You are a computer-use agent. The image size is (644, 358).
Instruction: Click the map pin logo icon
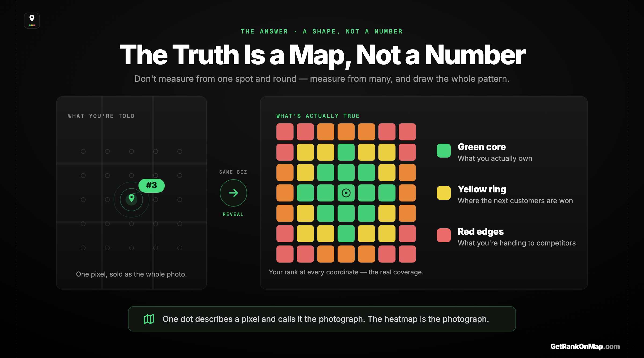coord(32,21)
